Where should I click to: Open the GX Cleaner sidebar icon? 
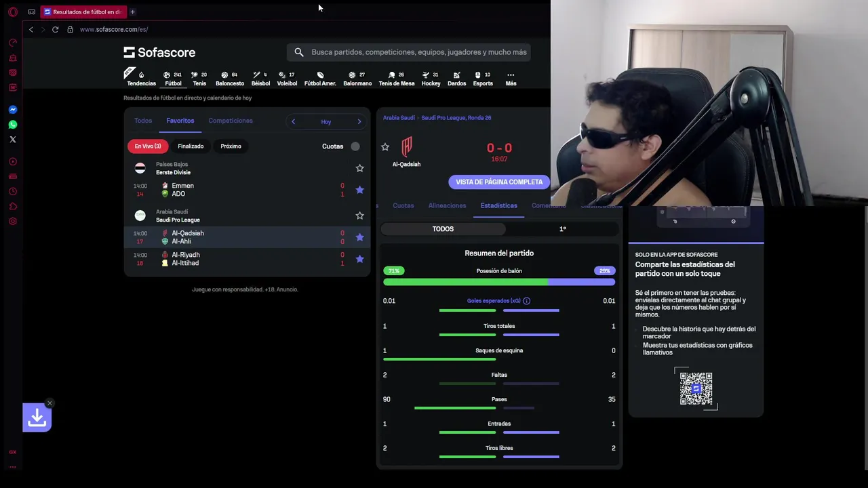(x=12, y=58)
